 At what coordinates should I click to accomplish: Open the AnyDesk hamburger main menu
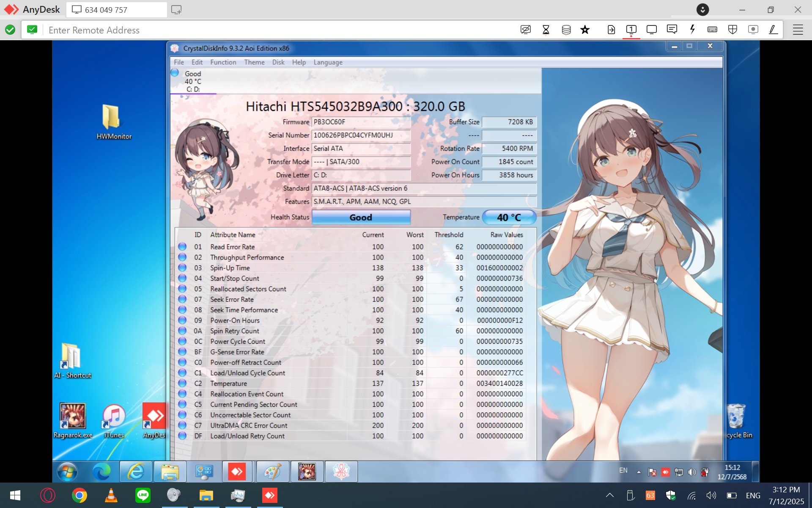pyautogui.click(x=798, y=30)
